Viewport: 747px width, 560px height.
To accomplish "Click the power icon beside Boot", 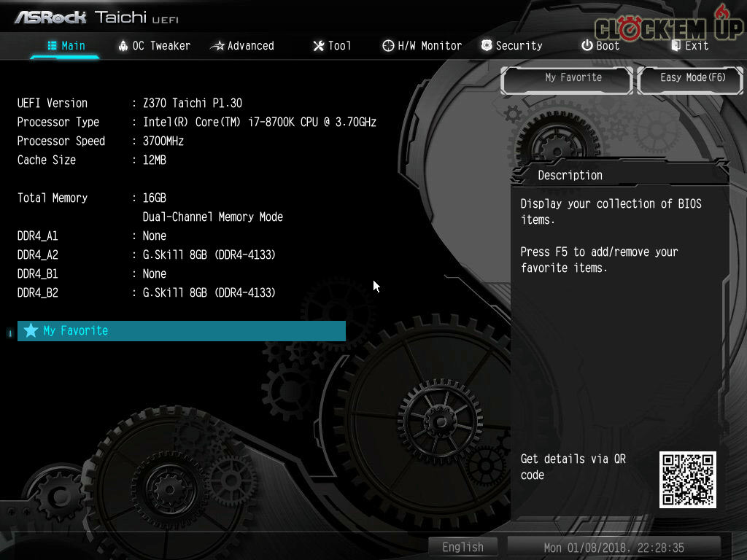I will pyautogui.click(x=587, y=46).
